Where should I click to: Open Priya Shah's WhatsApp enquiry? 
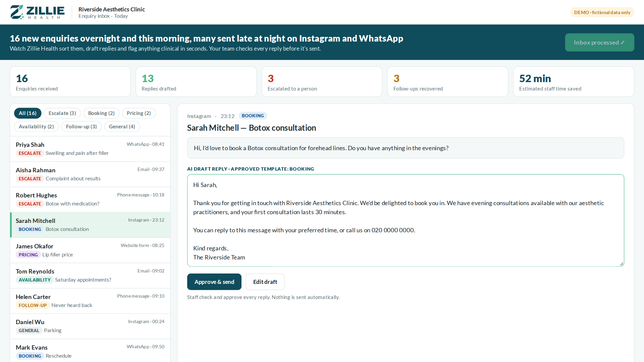point(90,149)
